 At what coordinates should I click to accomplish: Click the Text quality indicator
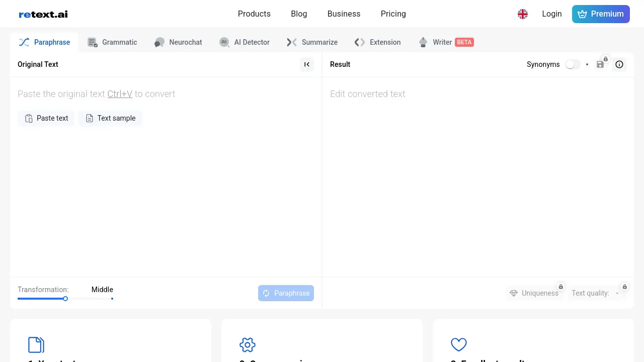tap(597, 293)
